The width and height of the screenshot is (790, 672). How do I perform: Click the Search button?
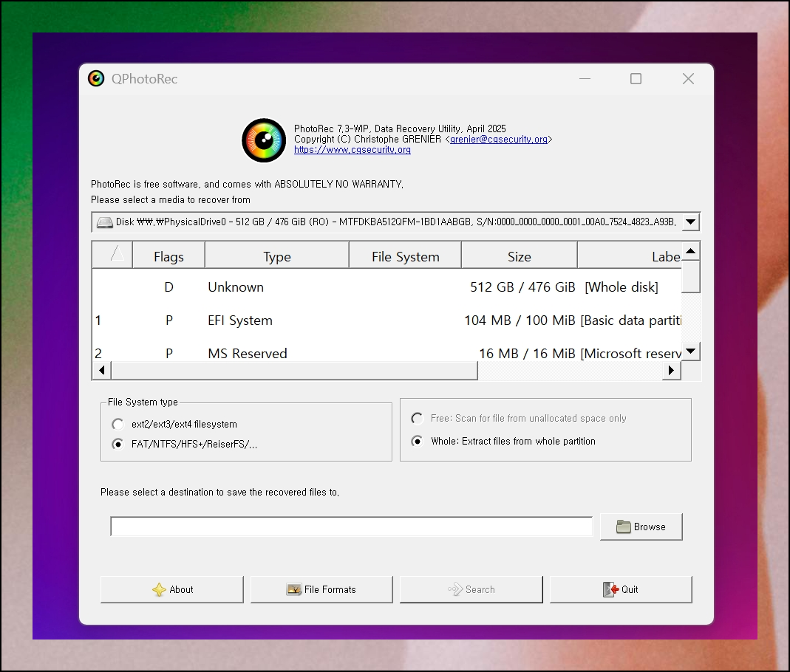[x=471, y=589]
